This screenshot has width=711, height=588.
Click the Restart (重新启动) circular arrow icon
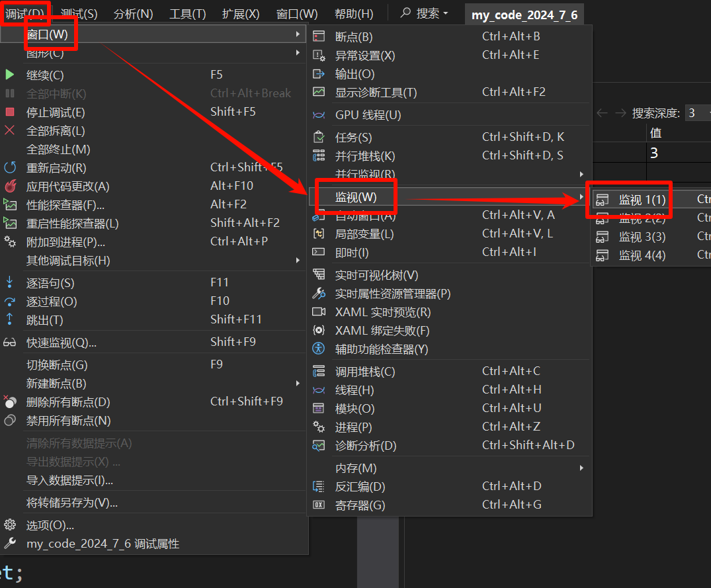[10, 168]
